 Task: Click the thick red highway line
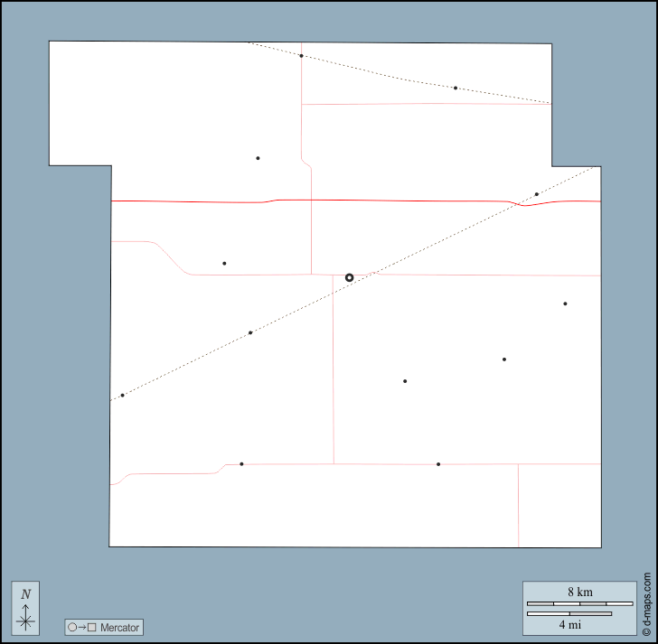pos(407,201)
